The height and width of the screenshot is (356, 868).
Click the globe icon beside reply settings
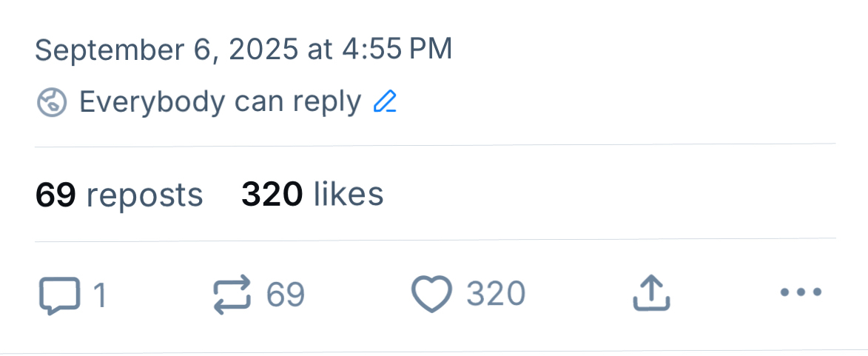tap(52, 102)
